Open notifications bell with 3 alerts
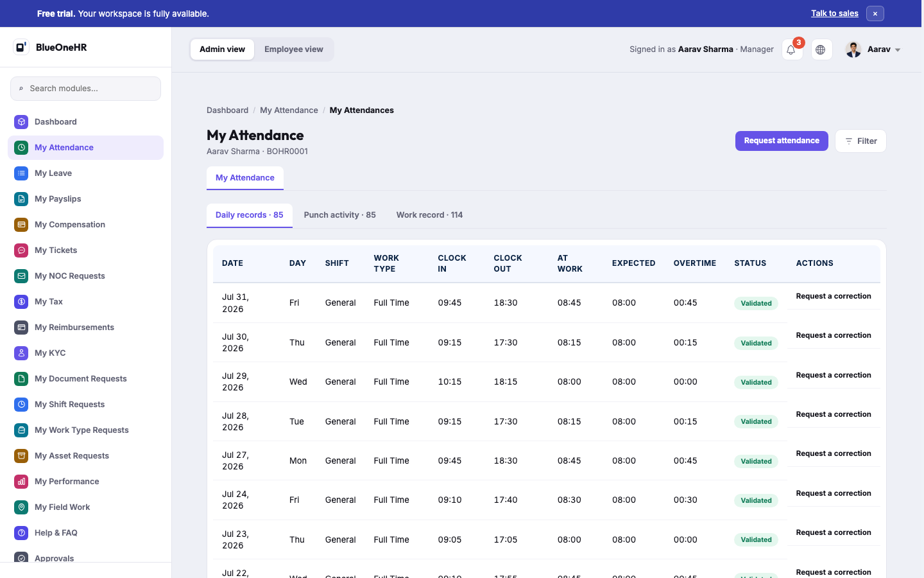Image resolution: width=924 pixels, height=578 pixels. [x=792, y=49]
